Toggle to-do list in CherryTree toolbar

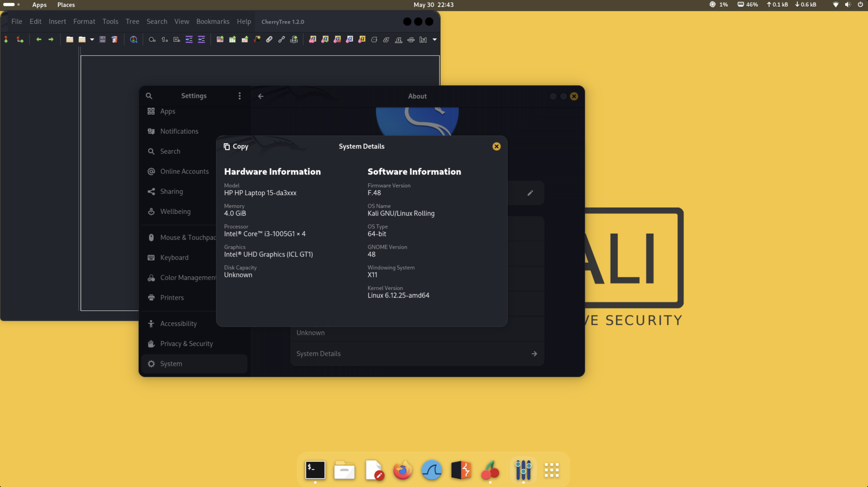[x=177, y=39]
